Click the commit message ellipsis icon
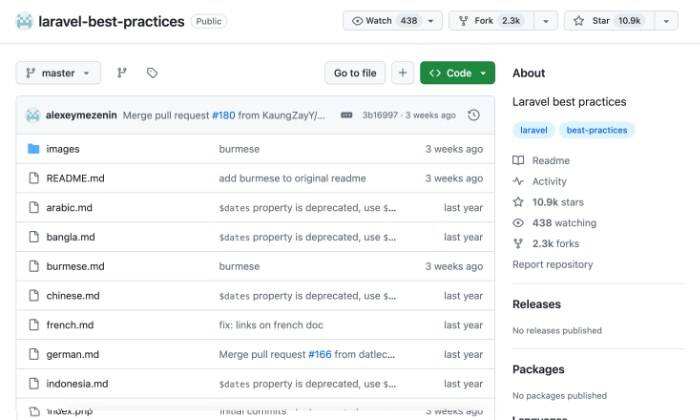This screenshot has width=700, height=420. point(347,115)
